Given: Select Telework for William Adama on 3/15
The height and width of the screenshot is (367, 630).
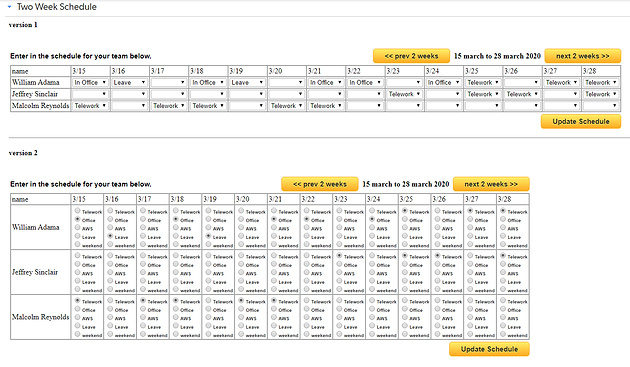Looking at the screenshot, I should 78,211.
